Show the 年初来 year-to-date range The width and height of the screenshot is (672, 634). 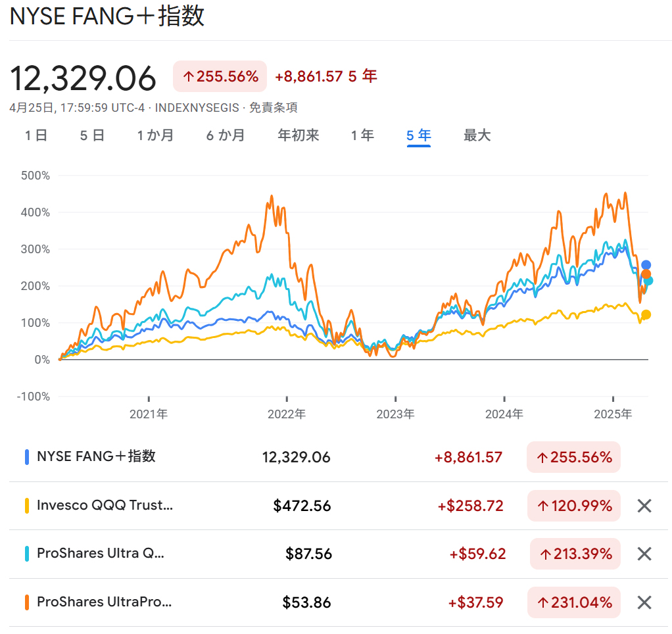(299, 135)
